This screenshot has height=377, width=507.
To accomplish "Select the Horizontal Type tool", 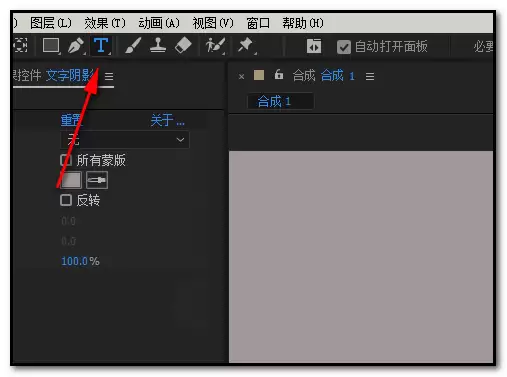I will [101, 46].
